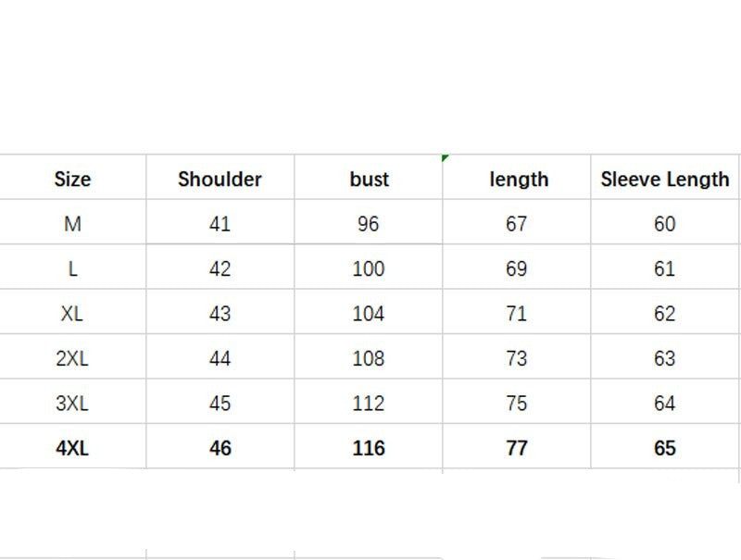Select the Size header cell
The height and width of the screenshot is (560, 741).
click(x=72, y=179)
